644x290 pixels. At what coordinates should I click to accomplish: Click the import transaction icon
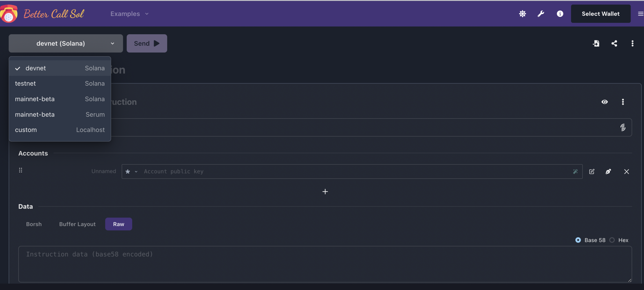[596, 43]
